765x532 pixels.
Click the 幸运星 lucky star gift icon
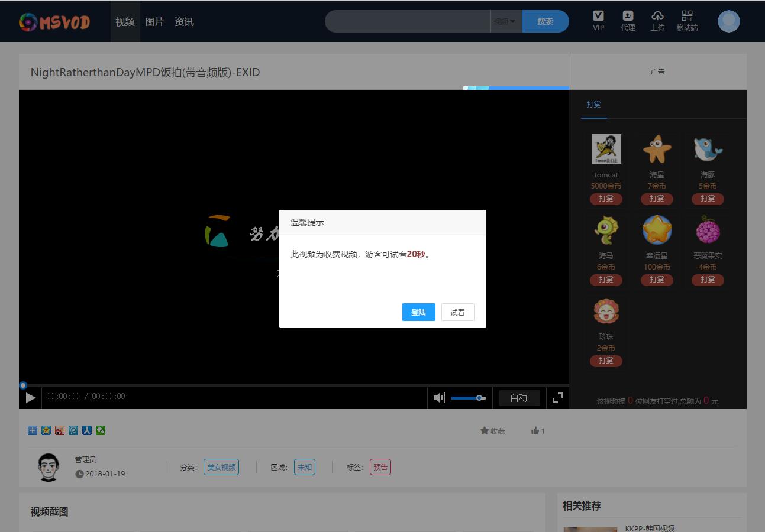click(657, 230)
